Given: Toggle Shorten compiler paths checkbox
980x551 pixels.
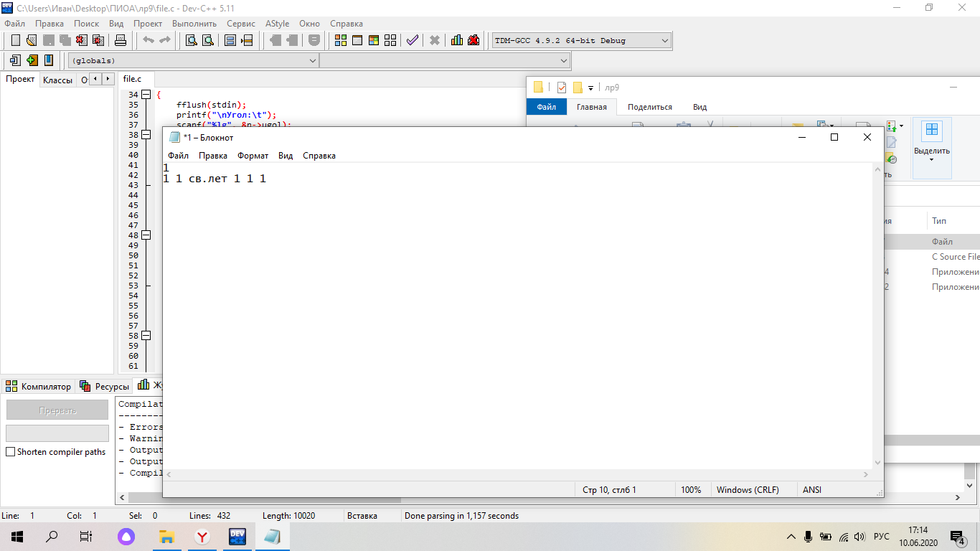Looking at the screenshot, I should [x=11, y=452].
